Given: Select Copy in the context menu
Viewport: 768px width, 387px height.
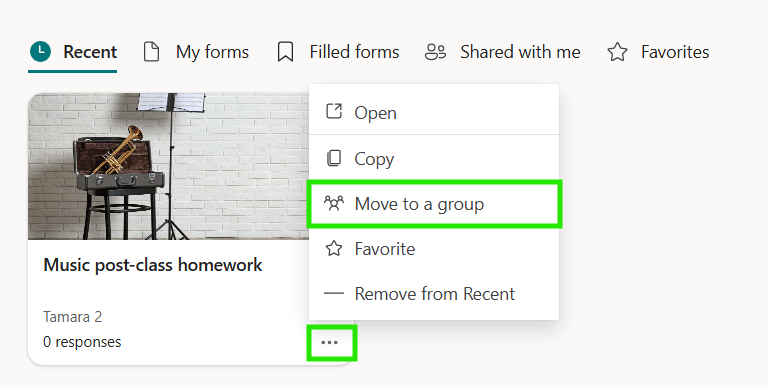Looking at the screenshot, I should (434, 158).
